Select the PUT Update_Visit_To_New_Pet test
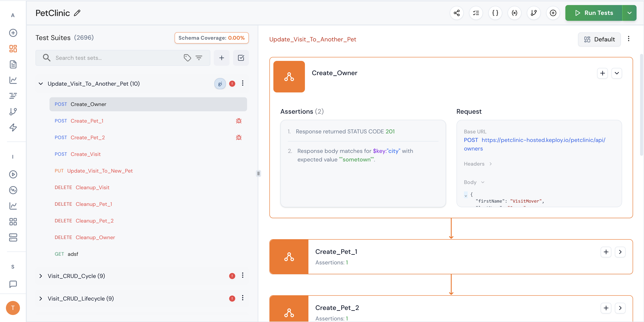644x322 pixels. click(x=99, y=171)
